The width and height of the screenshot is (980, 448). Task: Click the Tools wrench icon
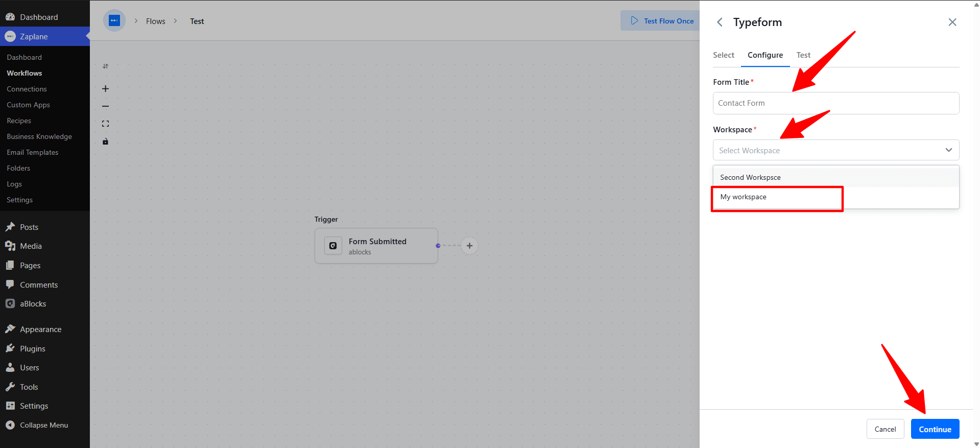click(x=10, y=387)
